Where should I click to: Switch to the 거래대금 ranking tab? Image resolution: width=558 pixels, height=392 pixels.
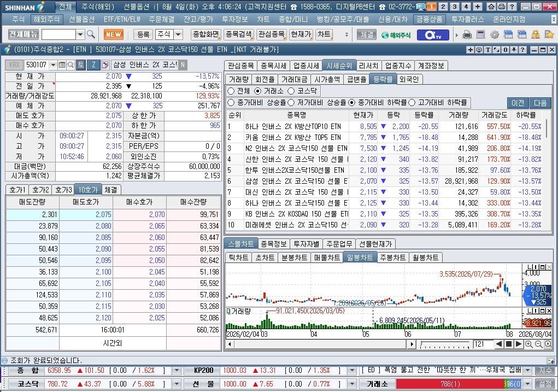294,79
